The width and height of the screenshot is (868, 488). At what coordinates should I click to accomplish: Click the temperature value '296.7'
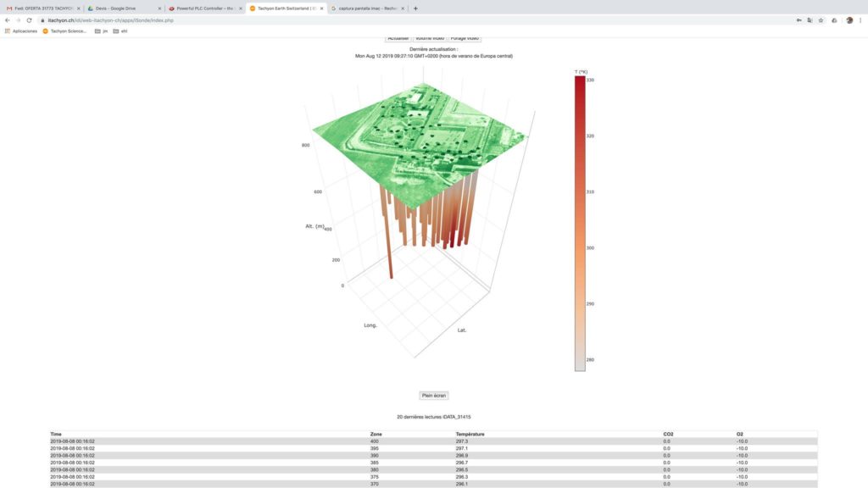point(462,463)
